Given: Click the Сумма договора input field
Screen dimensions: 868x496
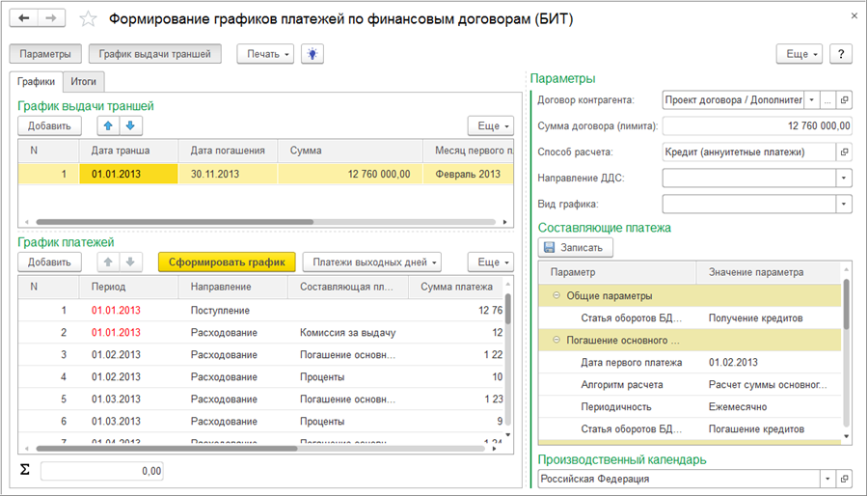Looking at the screenshot, I should tap(757, 125).
